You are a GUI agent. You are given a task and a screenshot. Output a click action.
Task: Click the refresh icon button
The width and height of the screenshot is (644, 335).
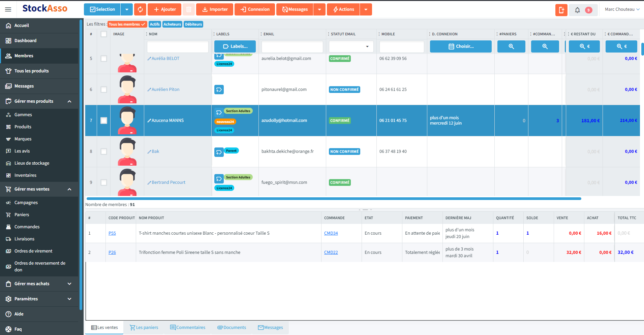[x=140, y=9]
